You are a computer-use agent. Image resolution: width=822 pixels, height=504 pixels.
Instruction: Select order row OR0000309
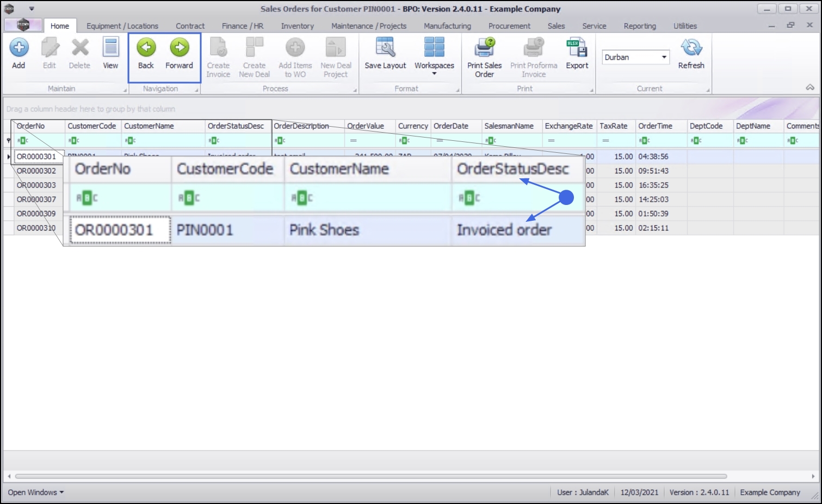pos(36,214)
